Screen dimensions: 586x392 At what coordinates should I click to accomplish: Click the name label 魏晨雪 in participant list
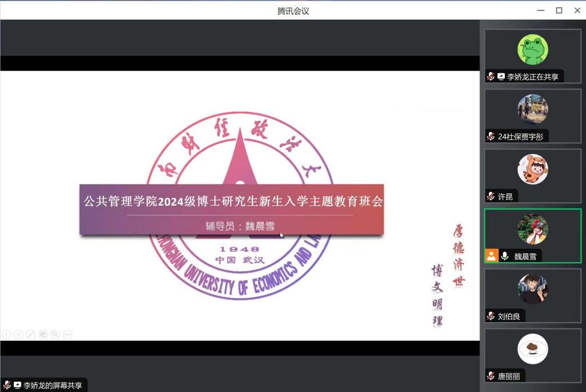(525, 256)
